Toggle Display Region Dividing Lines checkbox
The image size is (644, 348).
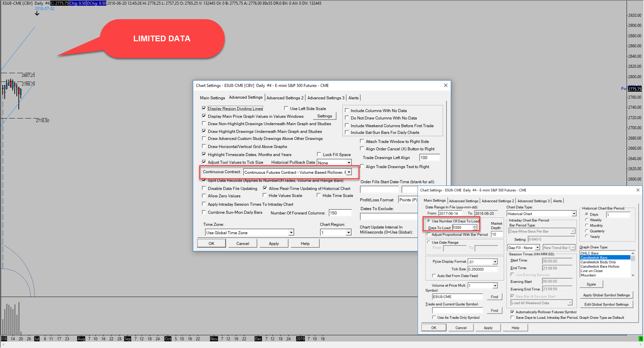point(204,108)
